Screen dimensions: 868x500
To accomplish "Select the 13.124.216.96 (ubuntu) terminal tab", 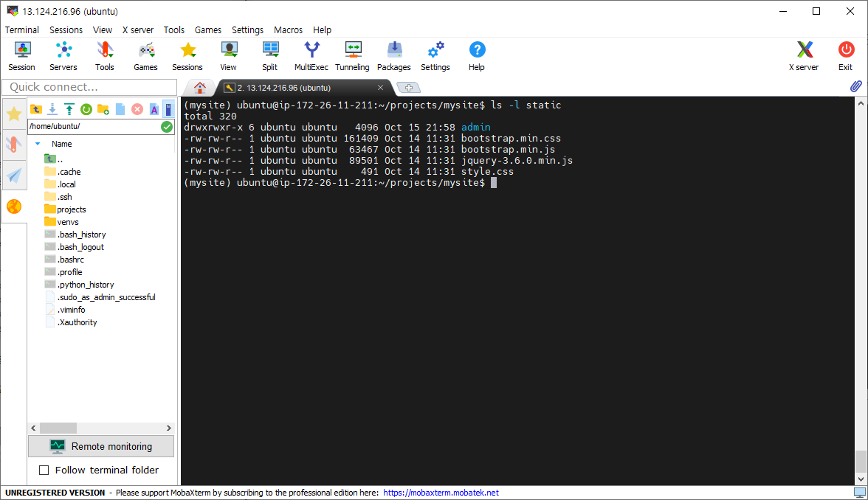I will click(284, 88).
